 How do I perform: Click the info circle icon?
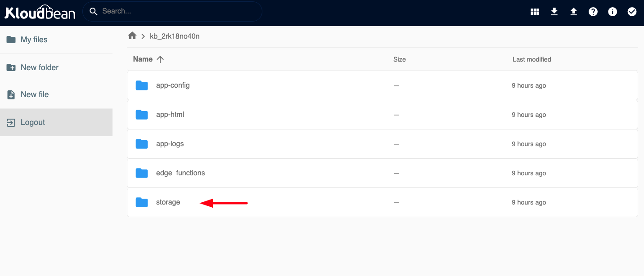click(x=612, y=12)
